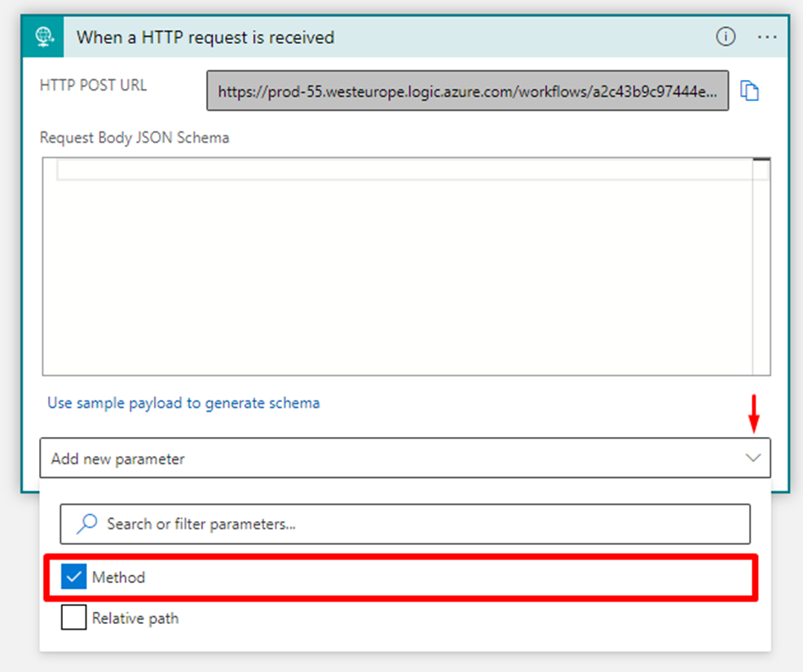The height and width of the screenshot is (672, 803).
Task: Enable the Relative path checkbox
Action: [x=73, y=619]
